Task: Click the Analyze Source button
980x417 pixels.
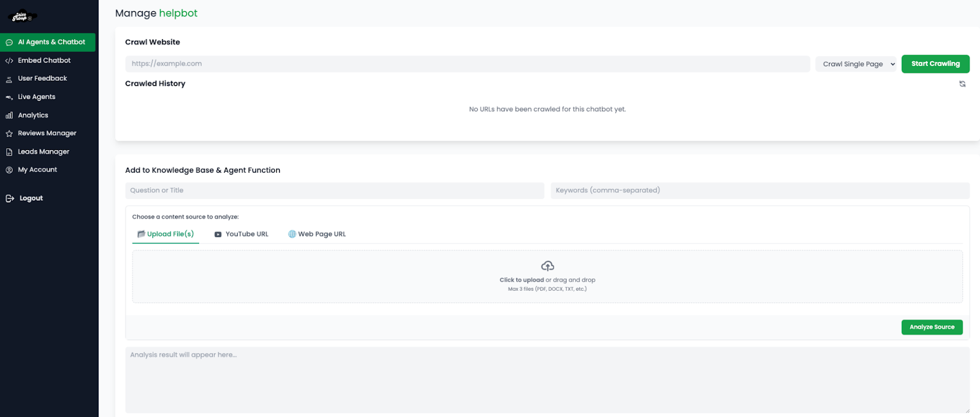Action: [x=932, y=327]
